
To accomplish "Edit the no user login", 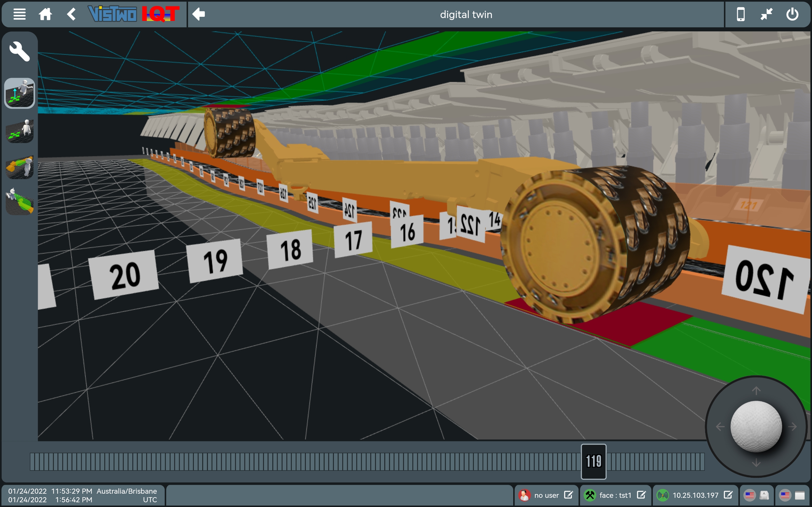I will pyautogui.click(x=568, y=495).
